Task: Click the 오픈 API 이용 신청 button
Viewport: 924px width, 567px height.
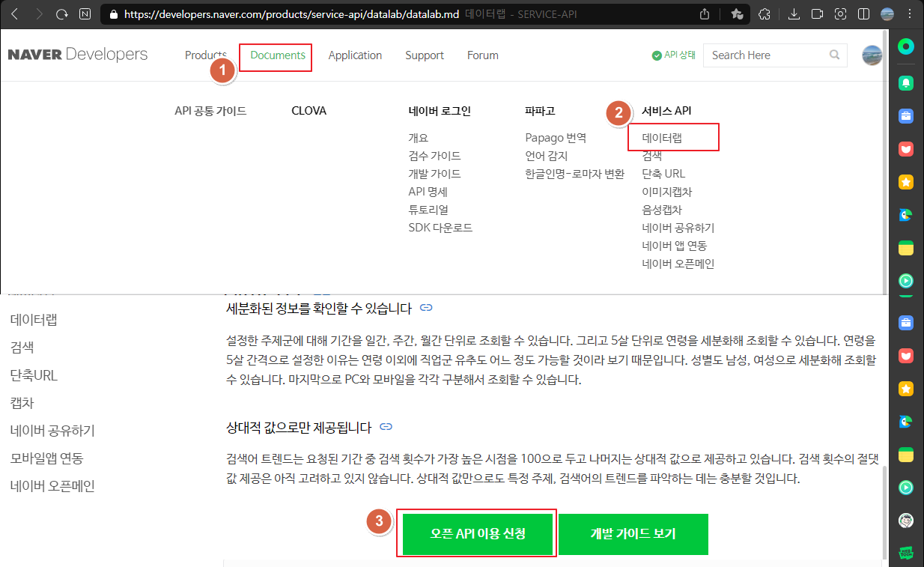Action: click(478, 534)
